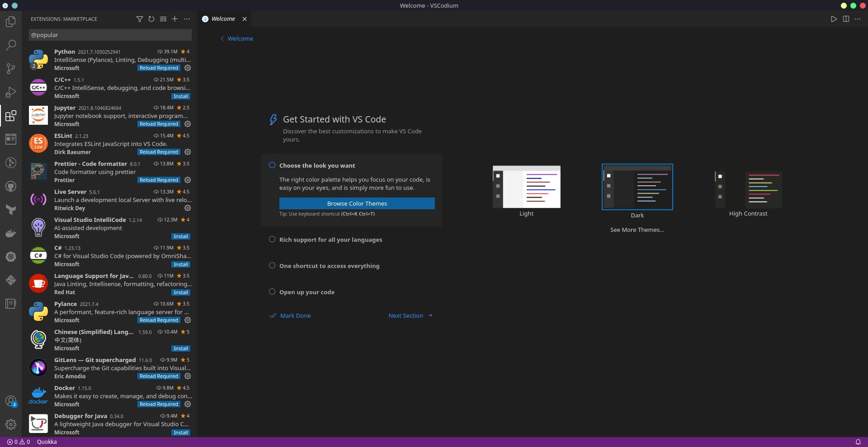Open the Search view in activity bar
Image resolution: width=868 pixels, height=447 pixels.
coord(11,45)
